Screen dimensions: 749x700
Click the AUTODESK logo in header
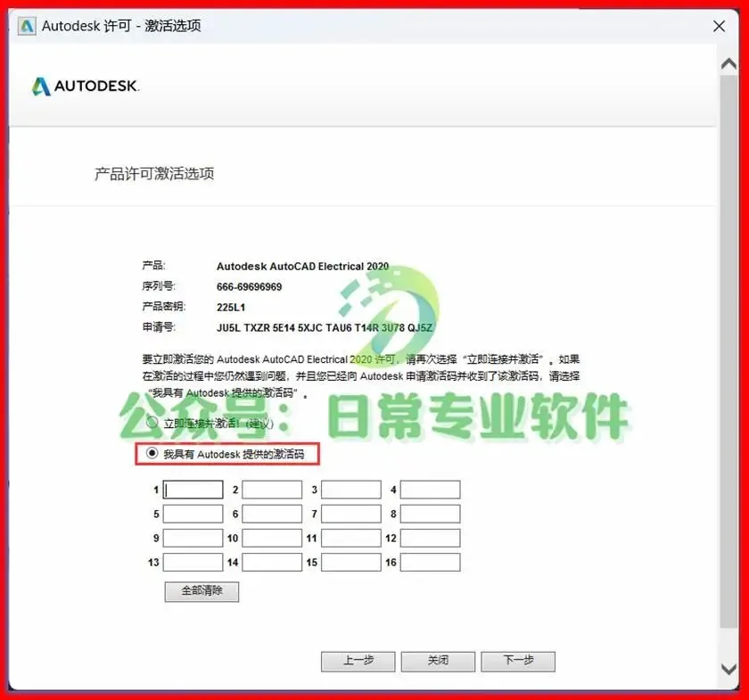click(x=86, y=86)
